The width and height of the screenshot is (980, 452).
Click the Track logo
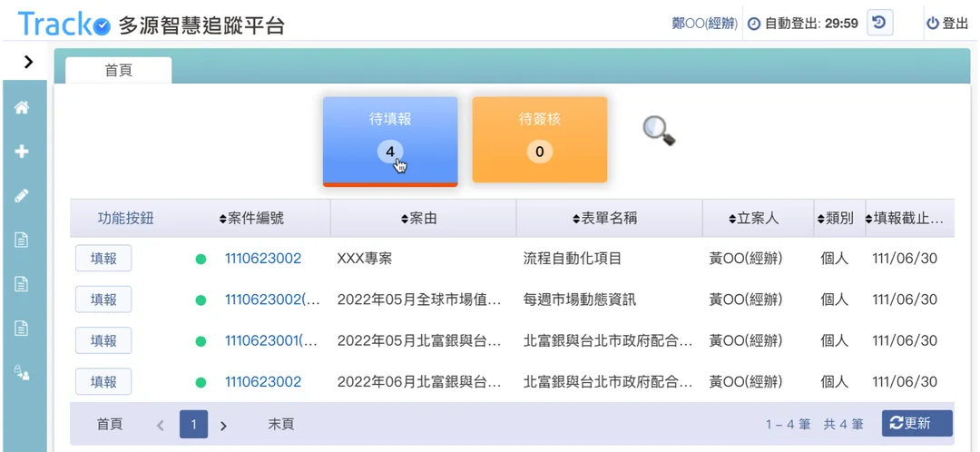[x=64, y=24]
